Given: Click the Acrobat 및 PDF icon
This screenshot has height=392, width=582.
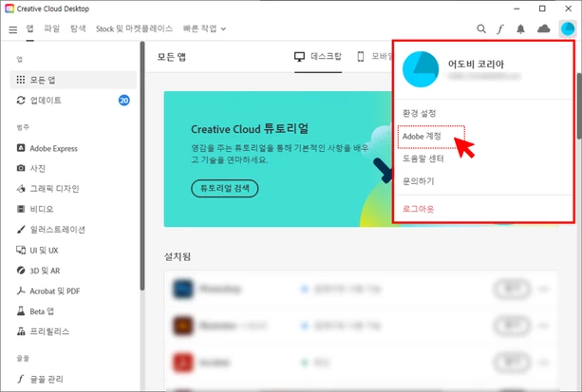Looking at the screenshot, I should coord(21,290).
